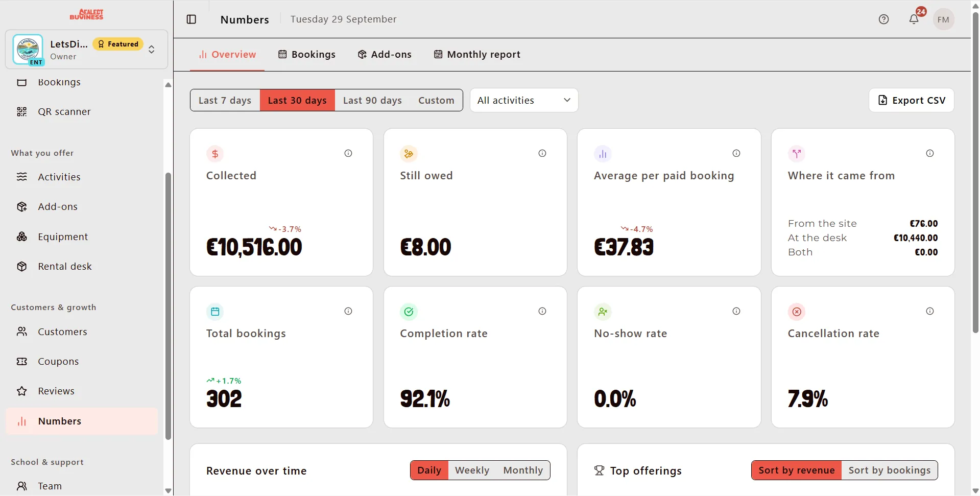Open Rental desk in the sidebar
This screenshot has height=496, width=980.
[82, 267]
